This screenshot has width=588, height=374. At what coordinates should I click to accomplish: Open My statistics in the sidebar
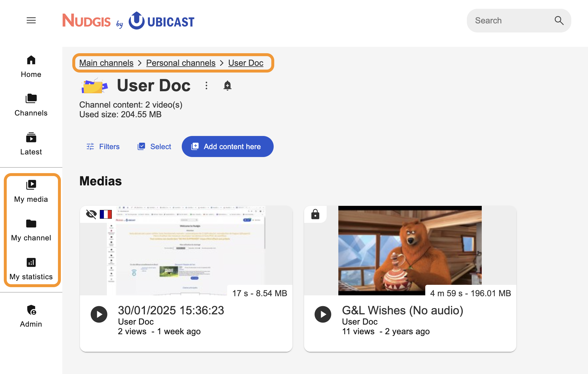point(31,269)
